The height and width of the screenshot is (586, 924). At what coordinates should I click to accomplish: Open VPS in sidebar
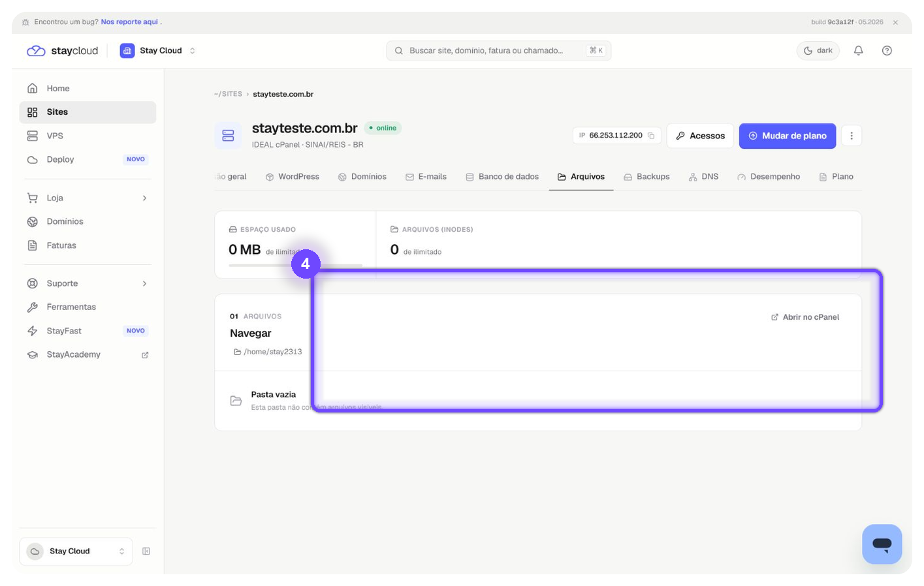[88, 136]
